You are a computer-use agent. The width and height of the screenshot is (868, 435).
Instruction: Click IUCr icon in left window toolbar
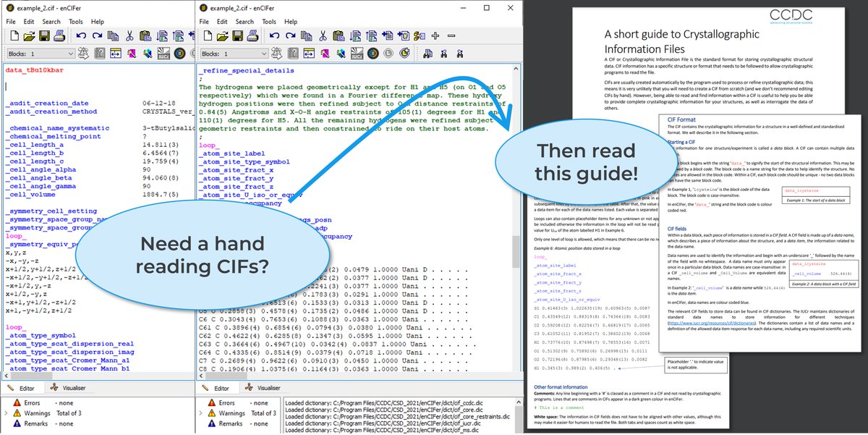pos(163,54)
